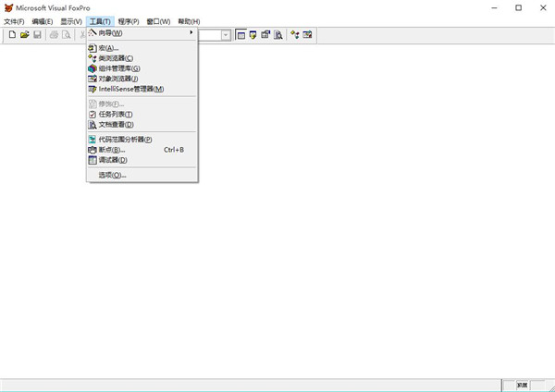This screenshot has height=392, width=555.
Task: Open the 文件(F) menu
Action: pyautogui.click(x=14, y=21)
